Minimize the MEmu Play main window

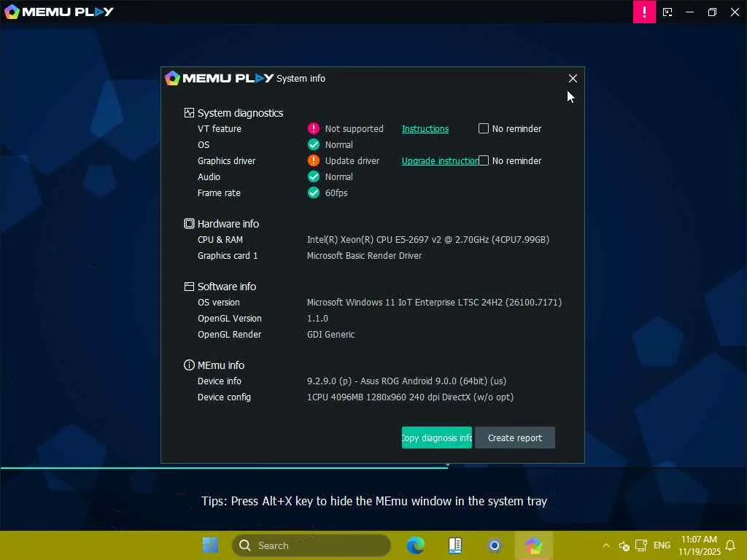click(689, 12)
